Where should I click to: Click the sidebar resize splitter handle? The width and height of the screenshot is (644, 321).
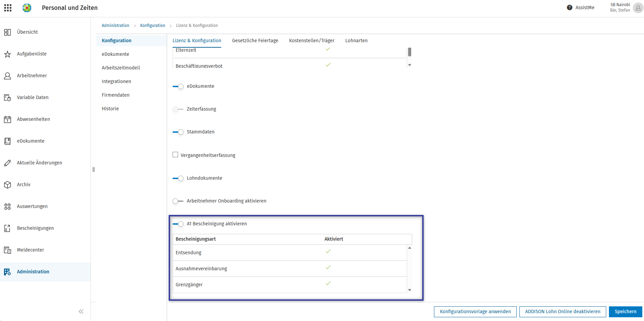click(x=94, y=170)
